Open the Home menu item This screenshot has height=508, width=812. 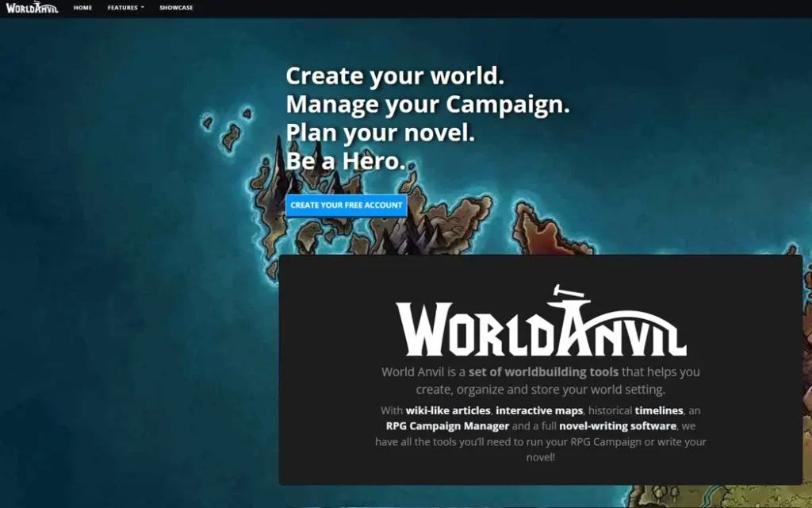pyautogui.click(x=82, y=8)
